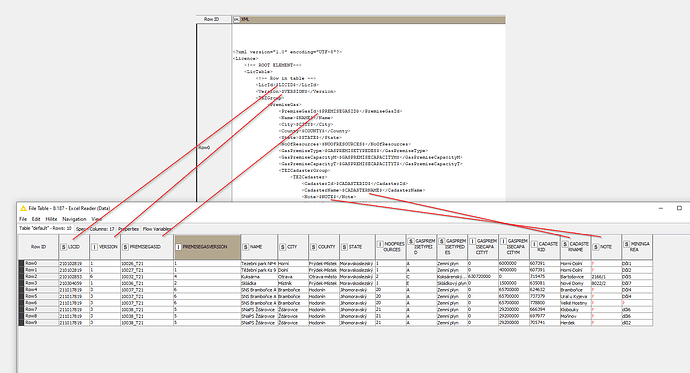
Task: Click the String type icon of GASPREMISETYPEDES column
Action: (x=442, y=241)
